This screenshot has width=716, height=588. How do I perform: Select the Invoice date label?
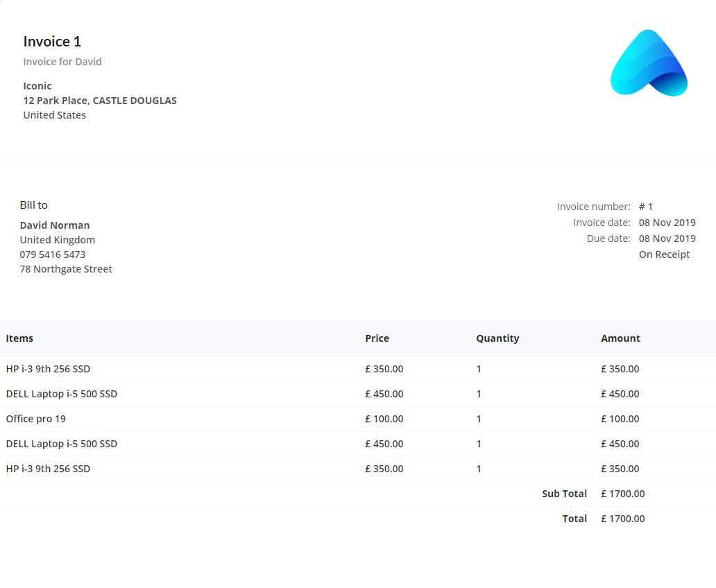[x=602, y=223]
